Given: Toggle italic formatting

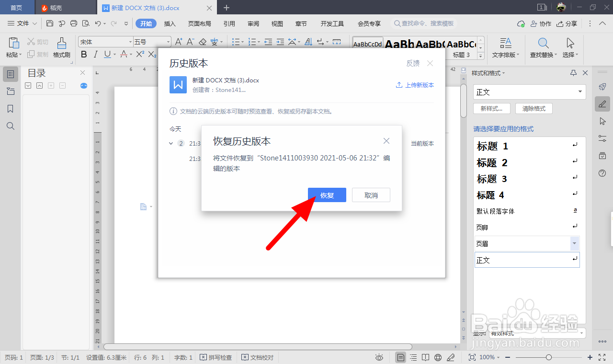Looking at the screenshot, I should coord(95,54).
